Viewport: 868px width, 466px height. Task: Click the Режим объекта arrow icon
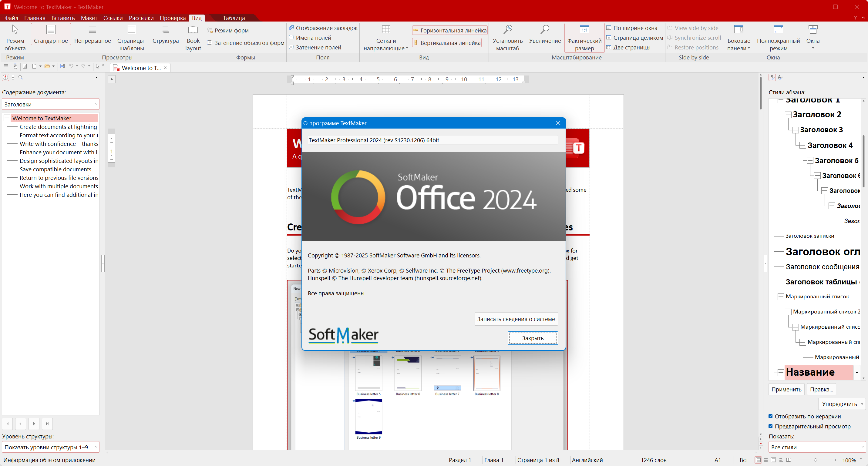15,30
